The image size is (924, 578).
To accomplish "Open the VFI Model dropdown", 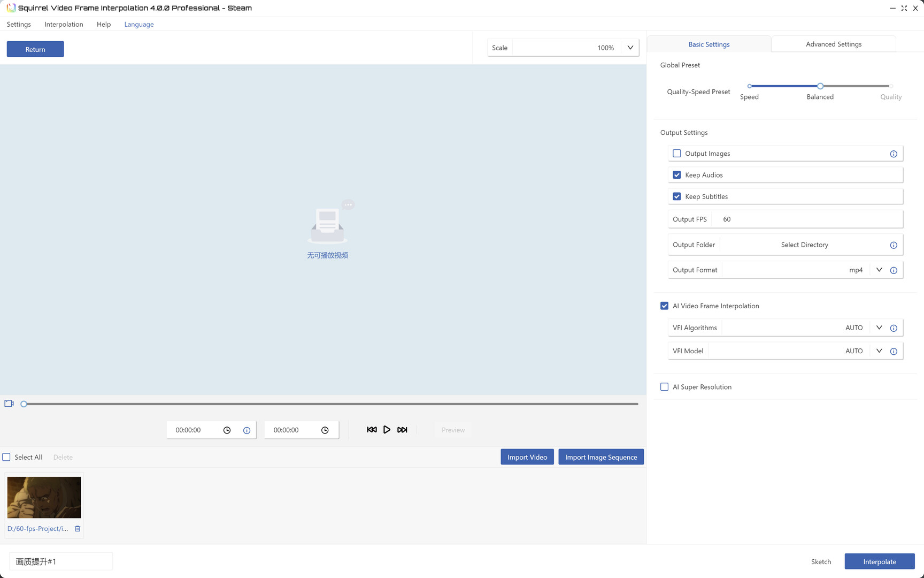I will tap(879, 351).
